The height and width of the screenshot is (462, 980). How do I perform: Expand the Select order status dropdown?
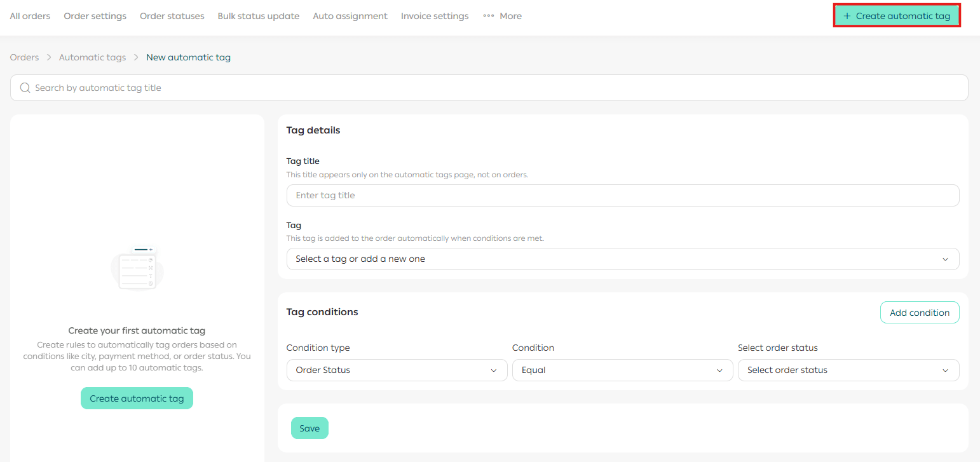tap(848, 370)
